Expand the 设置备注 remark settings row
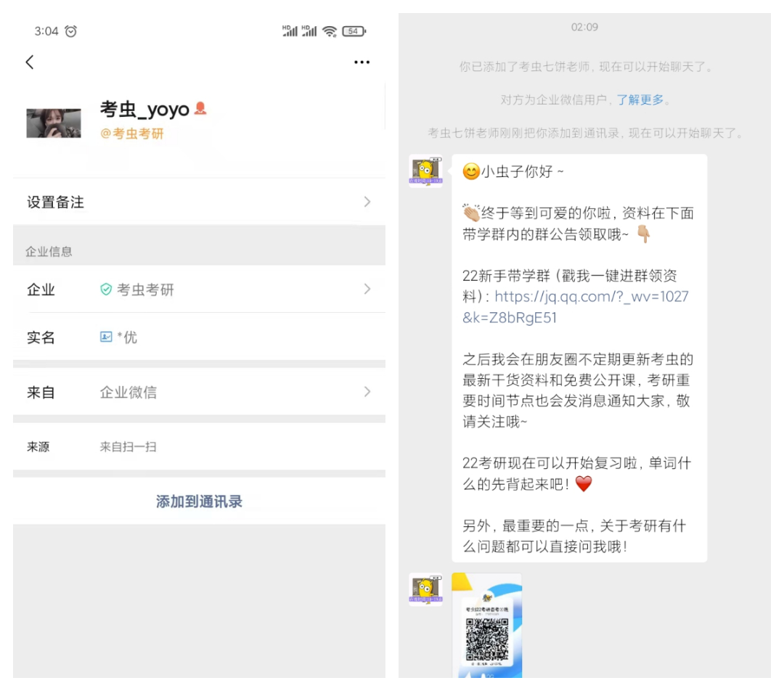 196,202
